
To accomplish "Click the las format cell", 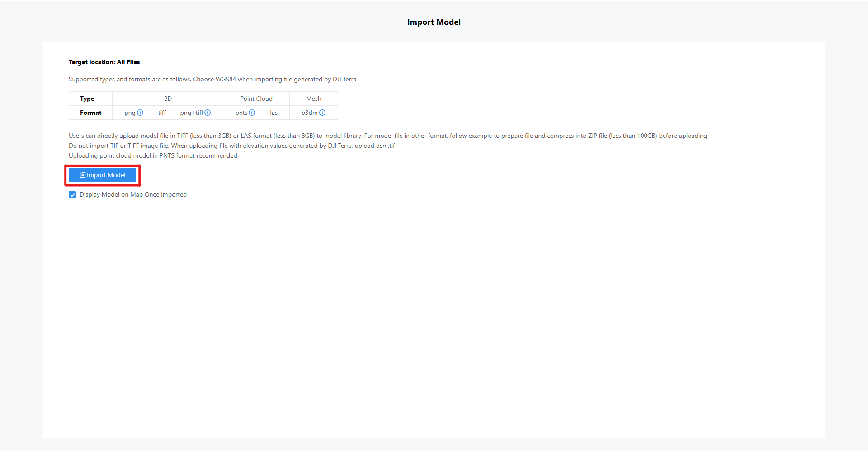I will (274, 113).
